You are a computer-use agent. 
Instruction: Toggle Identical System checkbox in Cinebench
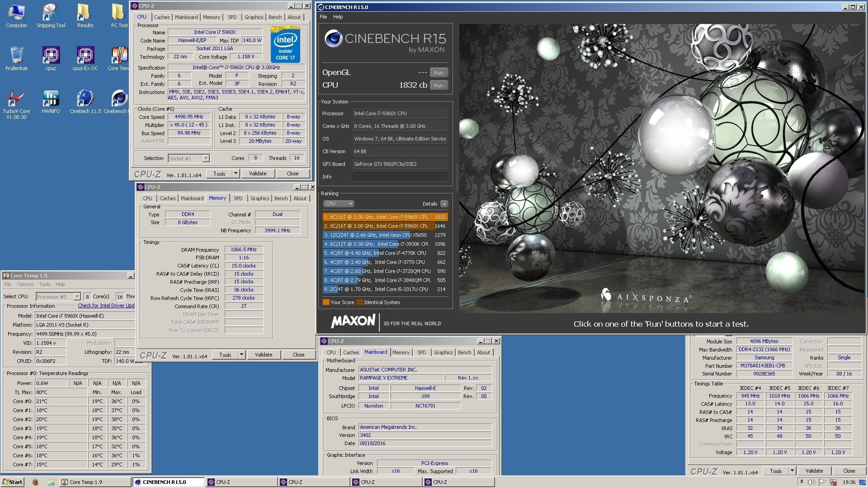click(359, 303)
